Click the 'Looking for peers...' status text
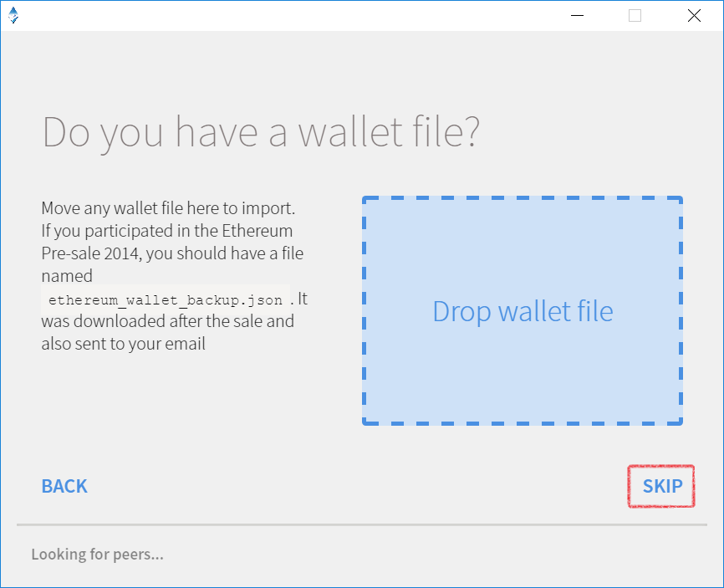Screen dimensions: 724x588 (98, 554)
